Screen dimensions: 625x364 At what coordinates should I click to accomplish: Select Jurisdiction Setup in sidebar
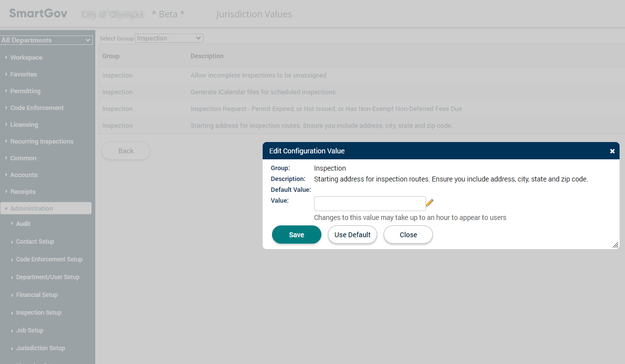(40, 348)
